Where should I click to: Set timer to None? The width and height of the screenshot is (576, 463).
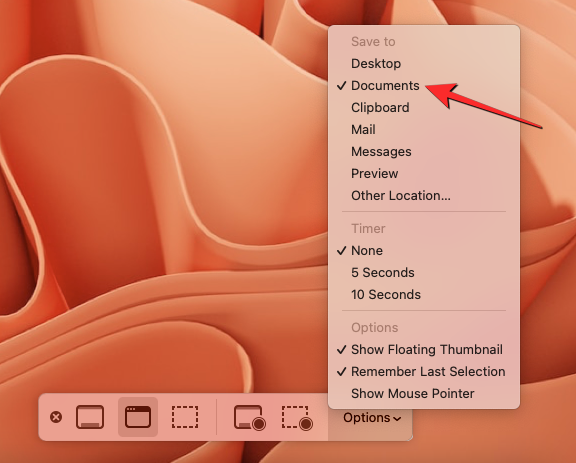click(x=424, y=251)
